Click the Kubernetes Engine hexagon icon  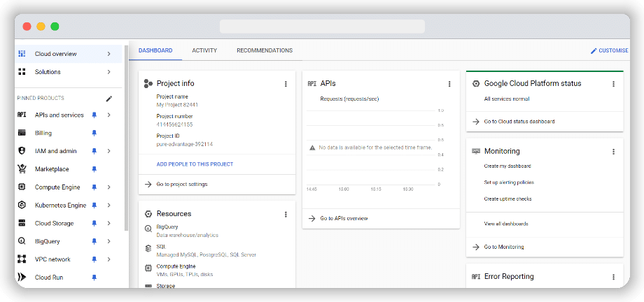[x=22, y=205]
